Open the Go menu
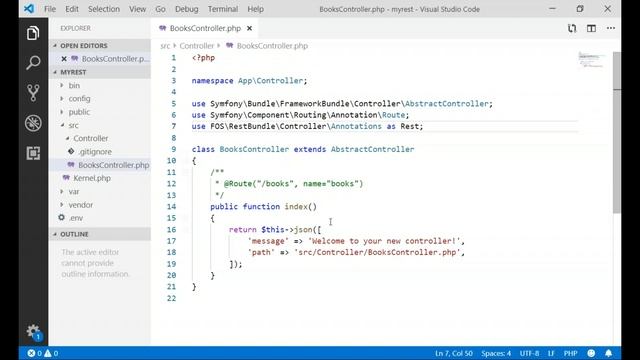 pos(160,9)
